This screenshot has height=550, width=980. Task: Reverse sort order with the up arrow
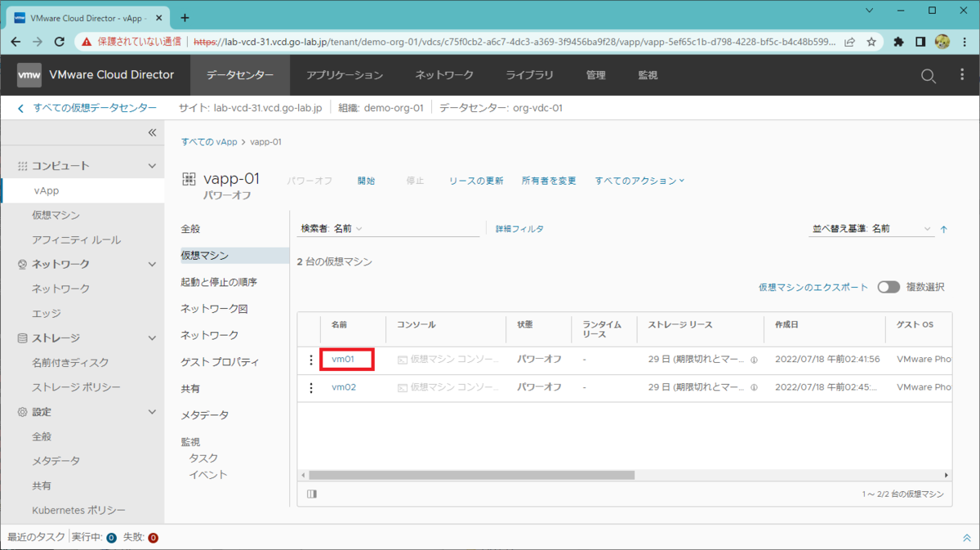coord(944,230)
